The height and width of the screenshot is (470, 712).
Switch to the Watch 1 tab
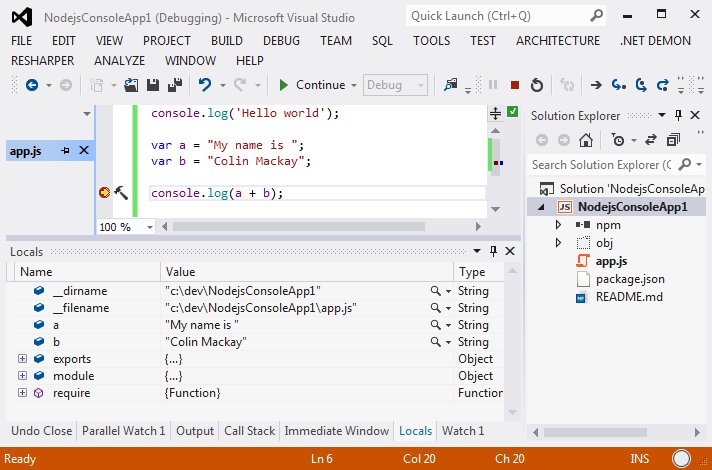pyautogui.click(x=463, y=431)
